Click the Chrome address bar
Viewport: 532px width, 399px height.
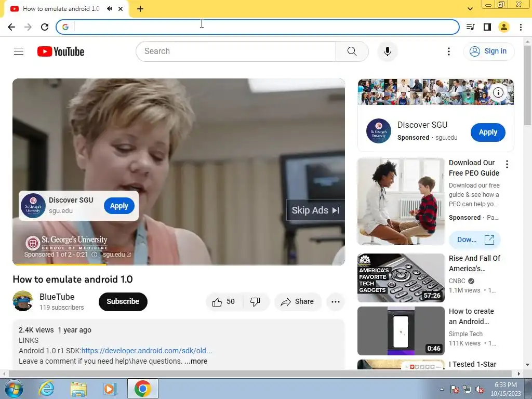click(x=258, y=27)
